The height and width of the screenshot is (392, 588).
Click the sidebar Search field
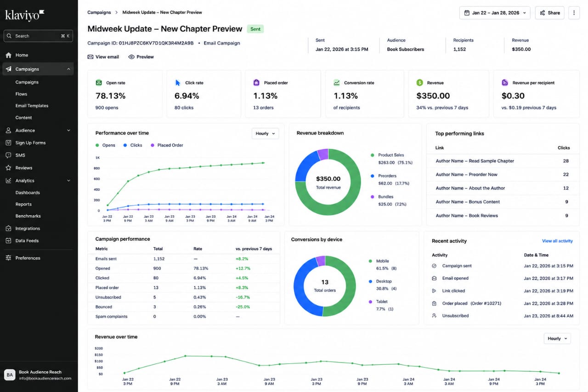pos(38,36)
